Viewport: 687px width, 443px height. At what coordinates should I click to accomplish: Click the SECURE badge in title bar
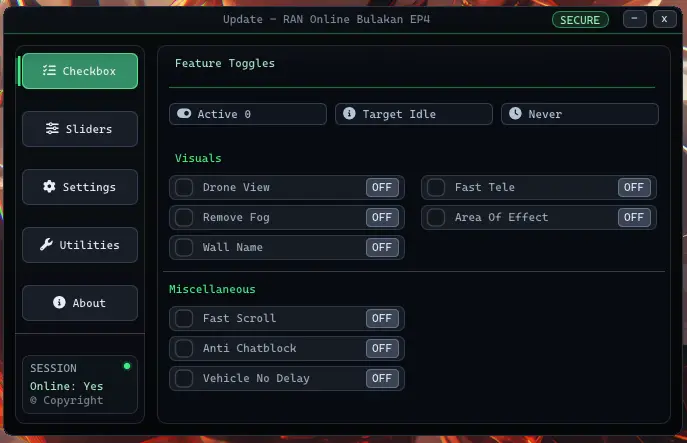580,20
